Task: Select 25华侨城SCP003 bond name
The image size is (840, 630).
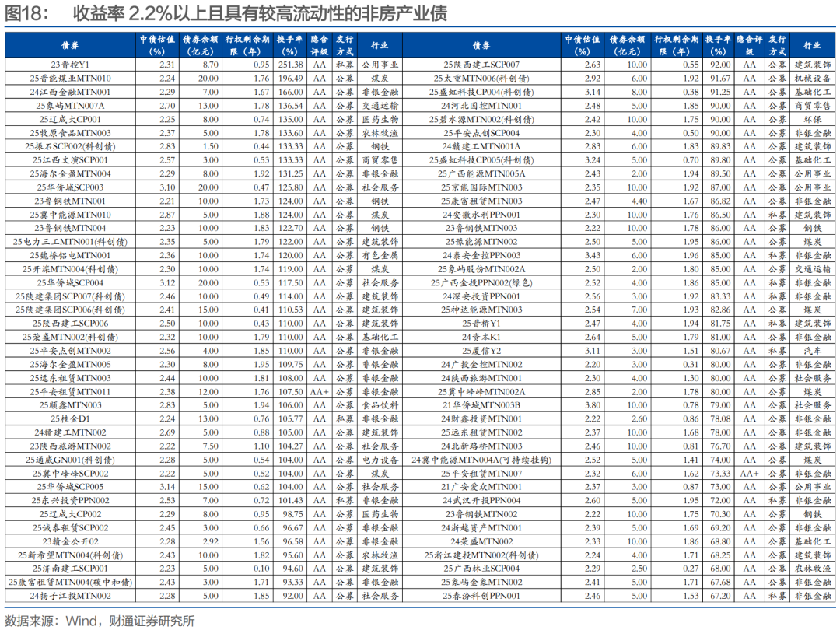Action: pyautogui.click(x=70, y=187)
